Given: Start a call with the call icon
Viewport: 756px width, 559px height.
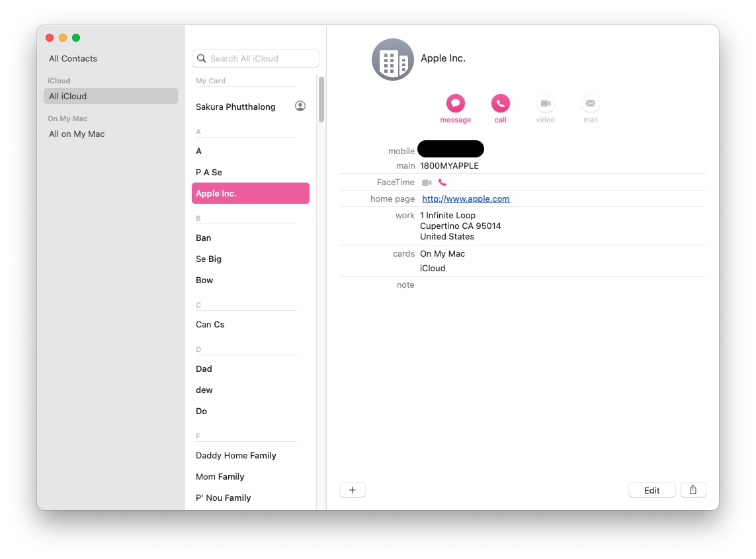Looking at the screenshot, I should tap(500, 103).
